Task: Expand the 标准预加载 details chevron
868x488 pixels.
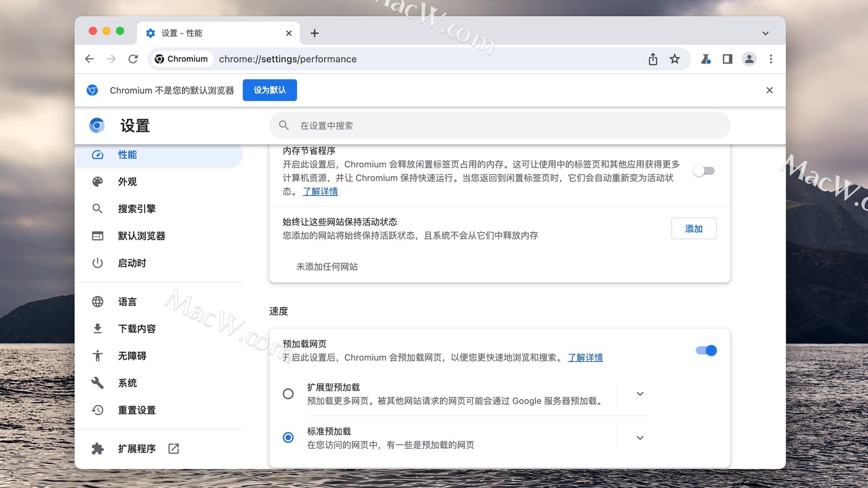Action: coord(640,438)
